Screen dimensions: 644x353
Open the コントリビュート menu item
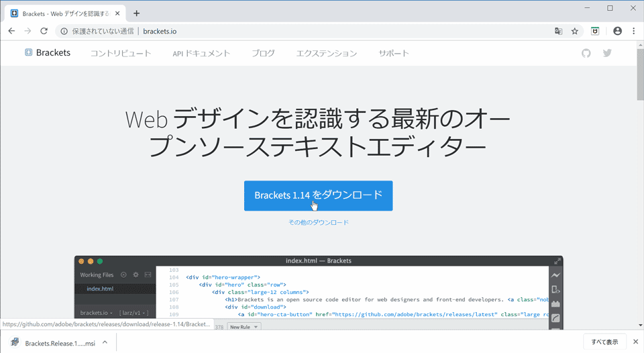pyautogui.click(x=121, y=54)
